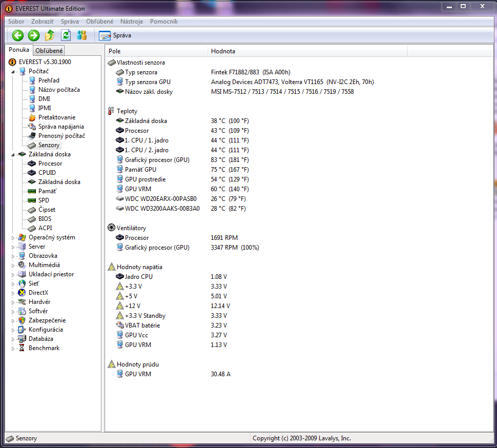Click the Multimédiá speaker icon
This screenshot has width=497, height=448.
coord(22,264)
